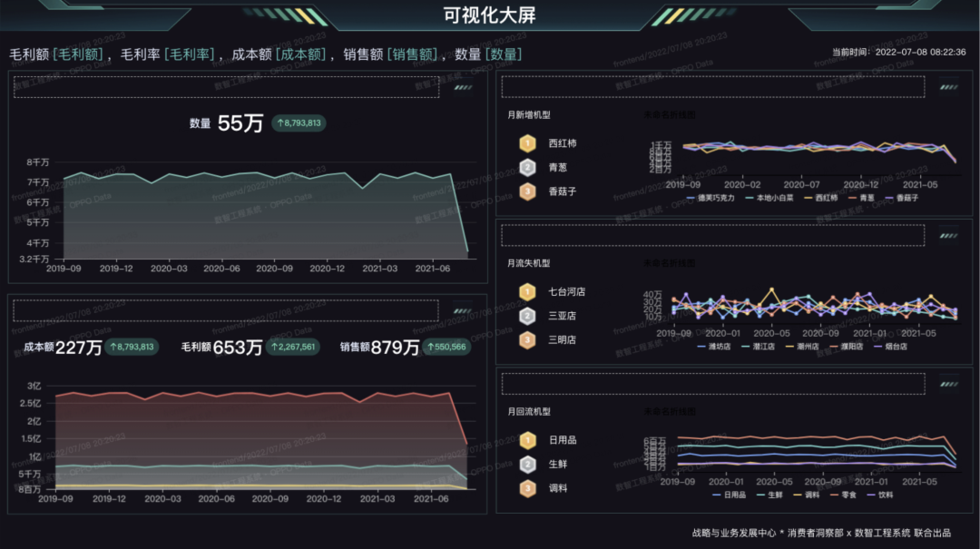Click the 数量 55万 metric value

240,123
